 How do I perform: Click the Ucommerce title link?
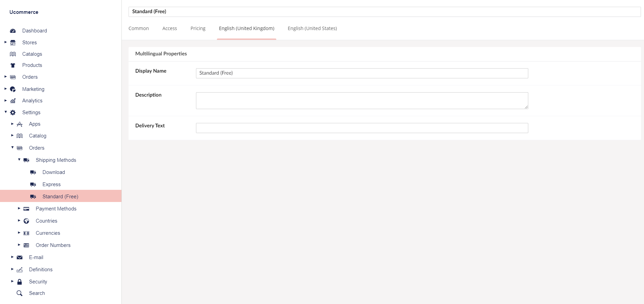(24, 12)
